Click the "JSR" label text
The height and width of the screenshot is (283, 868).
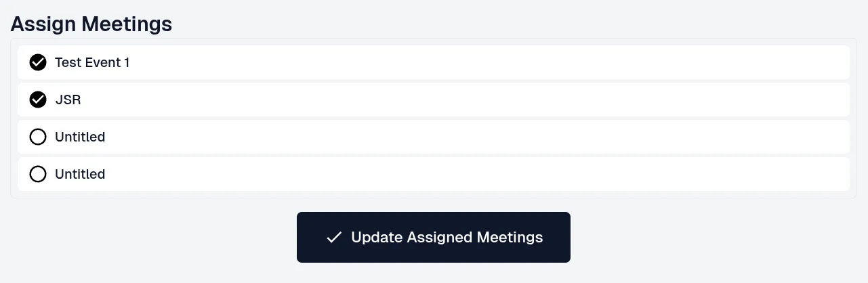click(x=68, y=100)
